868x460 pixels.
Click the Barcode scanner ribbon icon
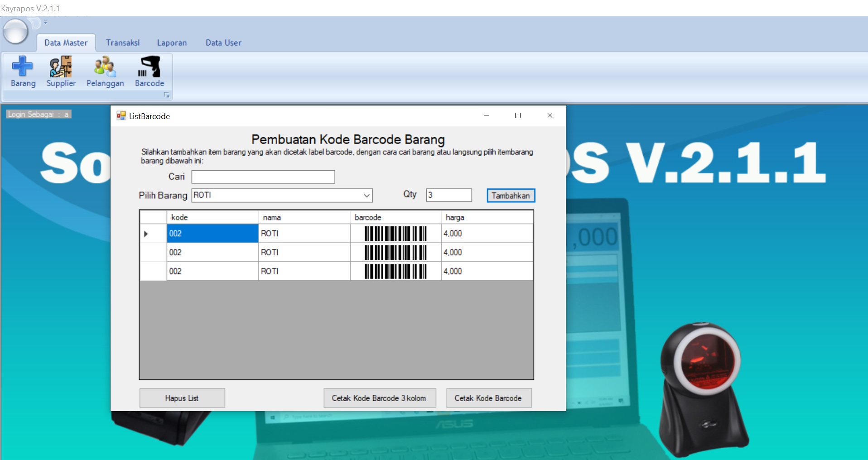[149, 71]
